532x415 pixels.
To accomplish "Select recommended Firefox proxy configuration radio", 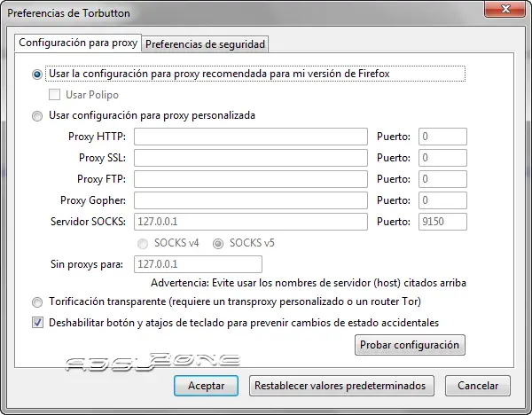I will pyautogui.click(x=37, y=74).
